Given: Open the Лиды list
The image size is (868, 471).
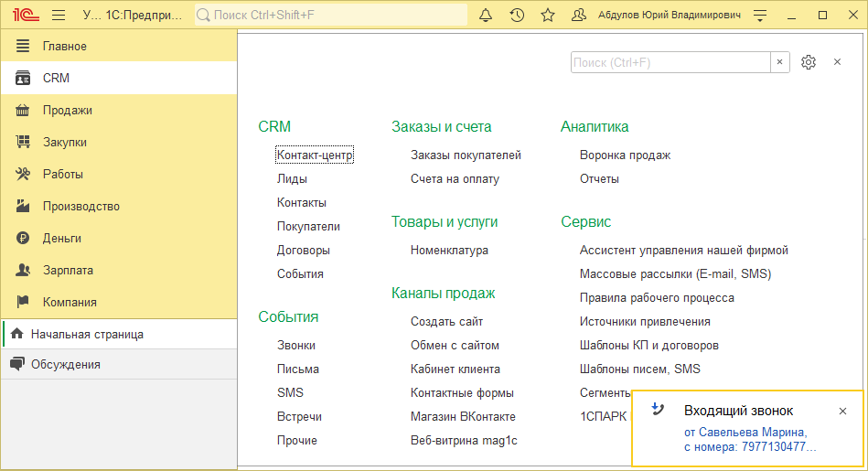Looking at the screenshot, I should tap(292, 178).
